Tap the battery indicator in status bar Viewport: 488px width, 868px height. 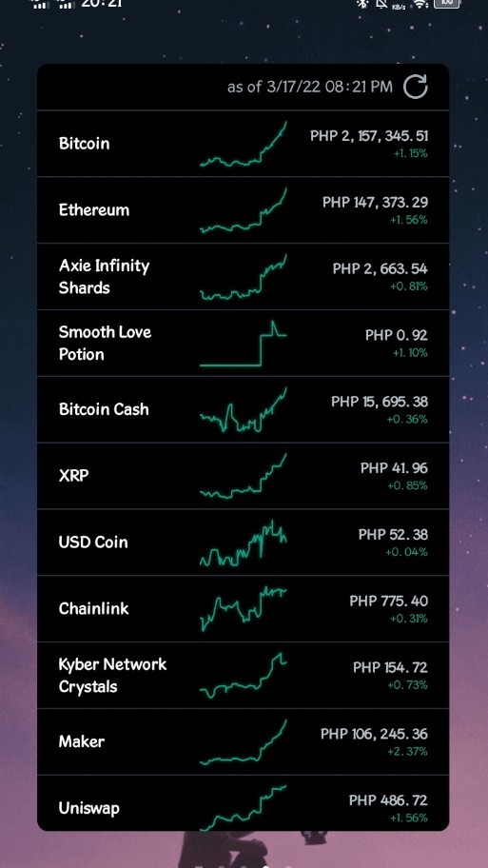[446, 3]
